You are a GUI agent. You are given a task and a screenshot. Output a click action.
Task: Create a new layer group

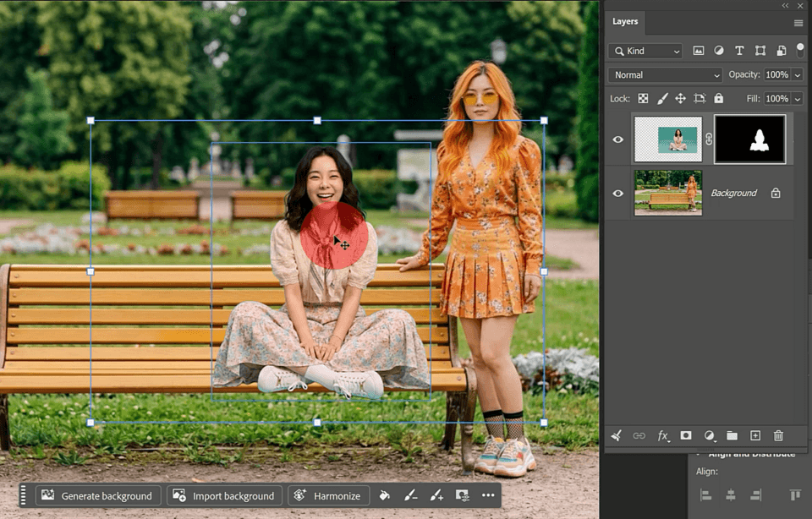click(x=732, y=435)
